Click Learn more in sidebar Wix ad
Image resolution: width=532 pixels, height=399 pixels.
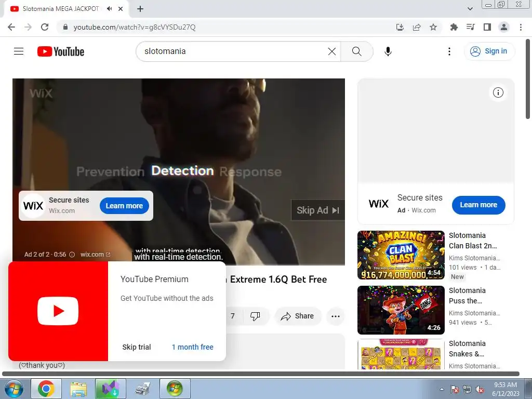tap(478, 205)
